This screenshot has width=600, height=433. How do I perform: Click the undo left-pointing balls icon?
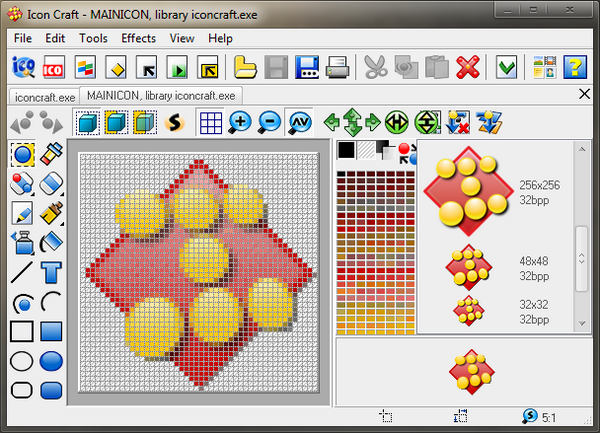(22, 122)
